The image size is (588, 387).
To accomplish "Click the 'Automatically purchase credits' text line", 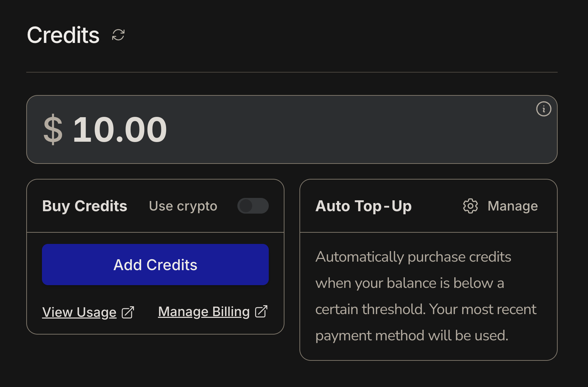I will (413, 257).
